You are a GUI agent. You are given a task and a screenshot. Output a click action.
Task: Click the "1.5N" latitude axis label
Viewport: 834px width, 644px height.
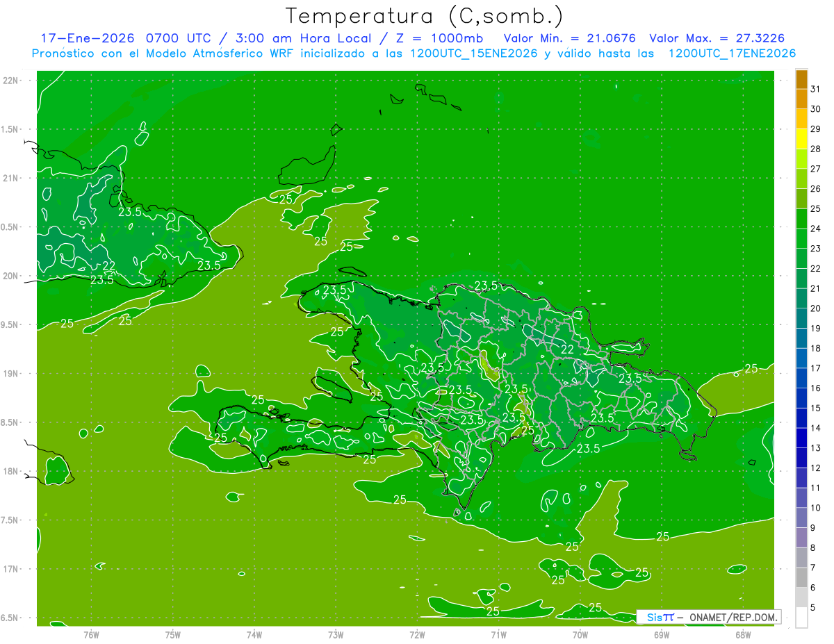(10, 129)
